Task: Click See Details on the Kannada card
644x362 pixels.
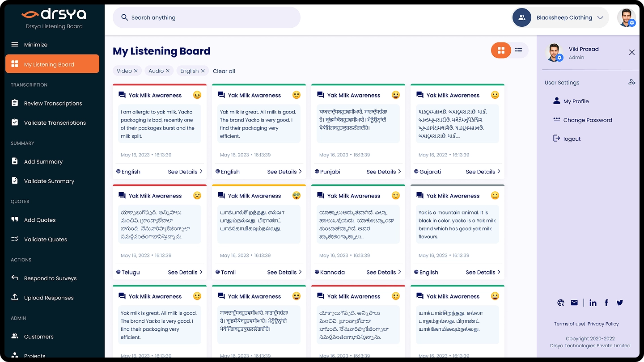Action: pos(384,272)
